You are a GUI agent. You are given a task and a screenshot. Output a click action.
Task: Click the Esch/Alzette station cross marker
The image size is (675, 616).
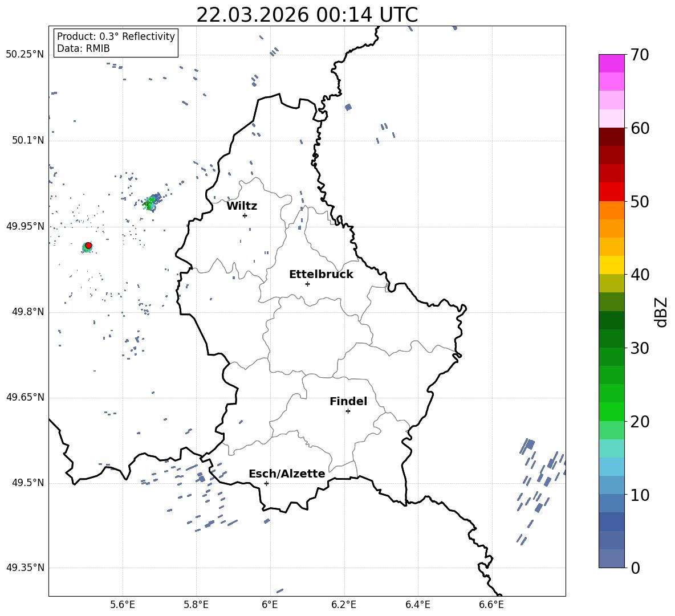pyautogui.click(x=266, y=483)
